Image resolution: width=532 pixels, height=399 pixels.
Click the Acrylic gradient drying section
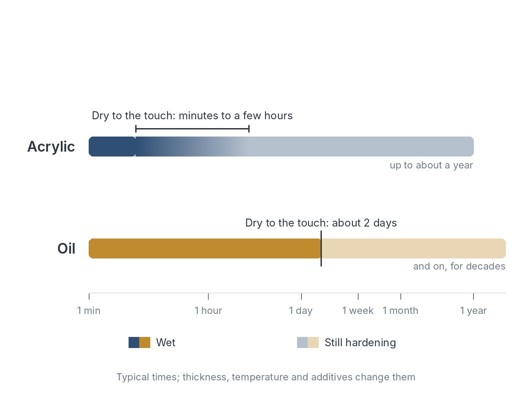click(x=192, y=147)
